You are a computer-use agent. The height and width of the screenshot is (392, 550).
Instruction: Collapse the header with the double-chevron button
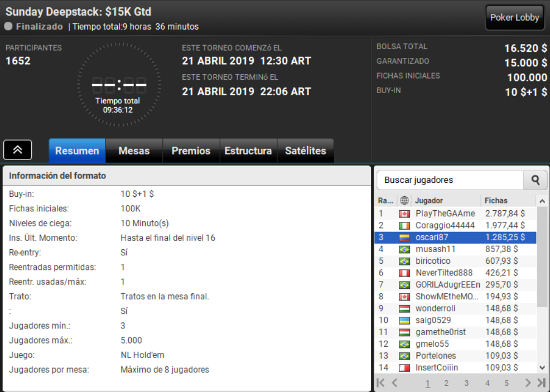click(17, 149)
